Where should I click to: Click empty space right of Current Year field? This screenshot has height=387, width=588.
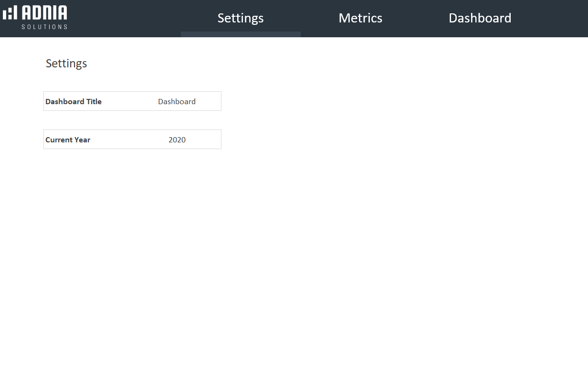pyautogui.click(x=334, y=140)
